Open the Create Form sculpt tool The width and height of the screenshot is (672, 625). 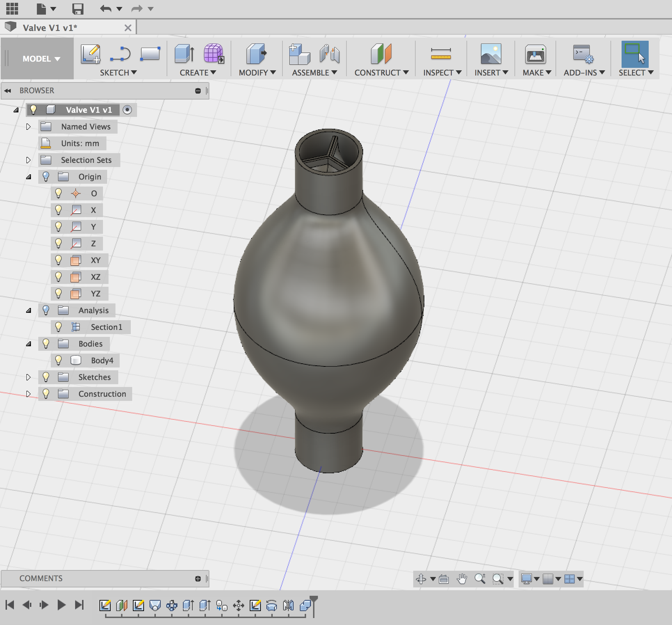(x=214, y=54)
